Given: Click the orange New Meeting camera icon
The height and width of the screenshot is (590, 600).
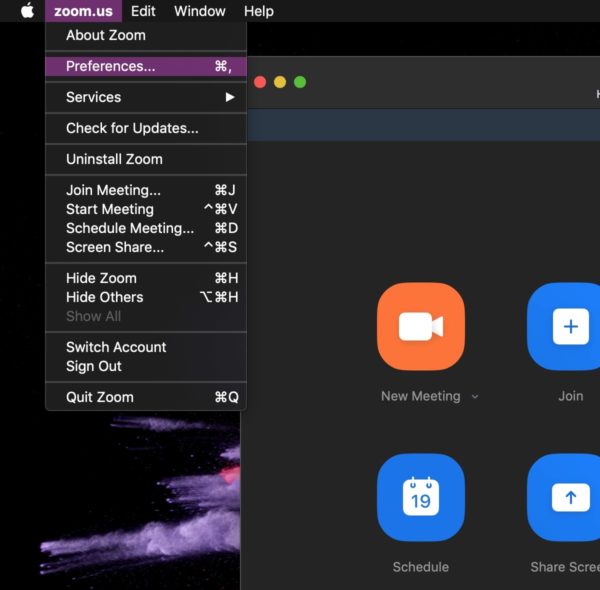Looking at the screenshot, I should [x=420, y=327].
